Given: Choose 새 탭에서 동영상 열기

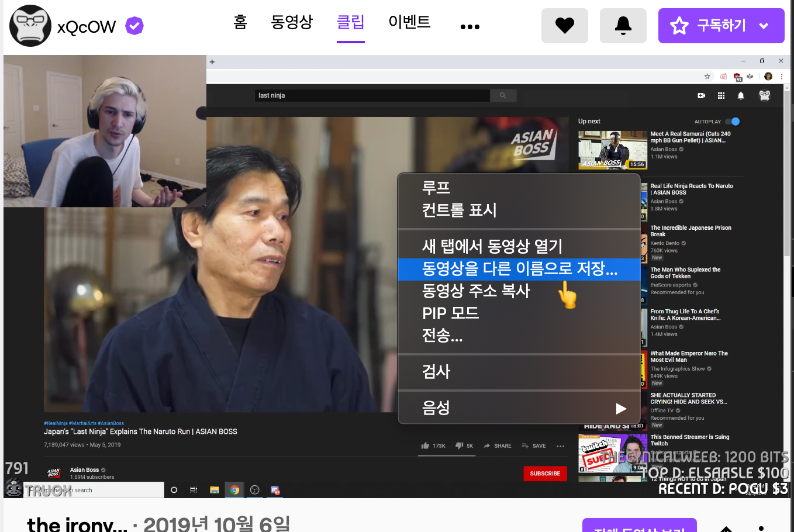Looking at the screenshot, I should click(519, 246).
